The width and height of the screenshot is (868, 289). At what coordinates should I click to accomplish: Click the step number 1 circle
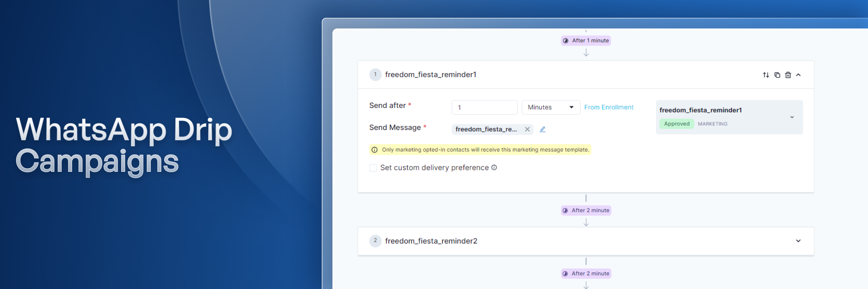coord(375,75)
